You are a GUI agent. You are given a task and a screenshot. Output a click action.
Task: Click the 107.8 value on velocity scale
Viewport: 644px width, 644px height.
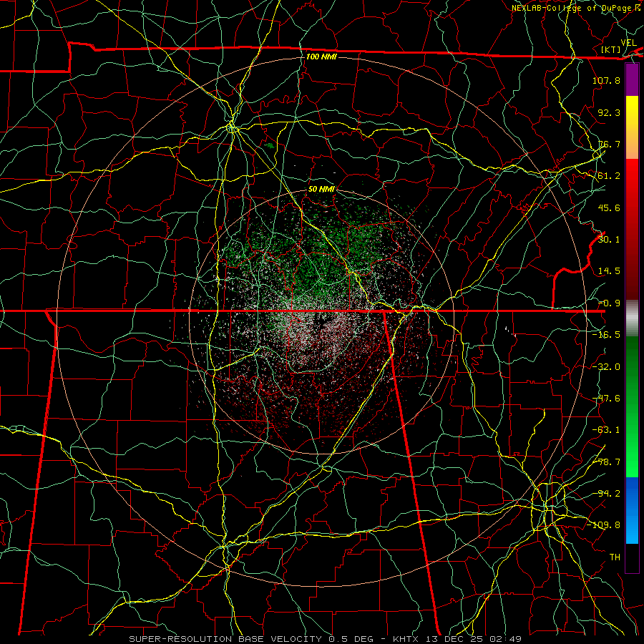[606, 80]
